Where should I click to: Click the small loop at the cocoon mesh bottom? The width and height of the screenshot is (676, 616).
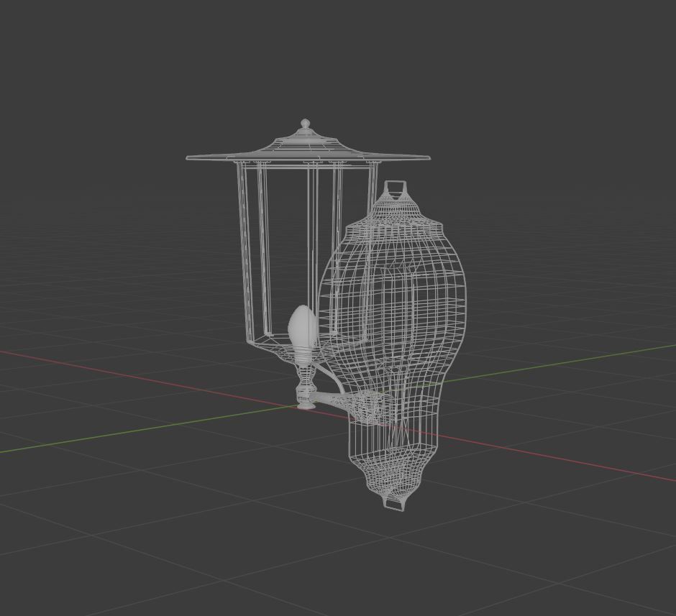pyautogui.click(x=395, y=505)
